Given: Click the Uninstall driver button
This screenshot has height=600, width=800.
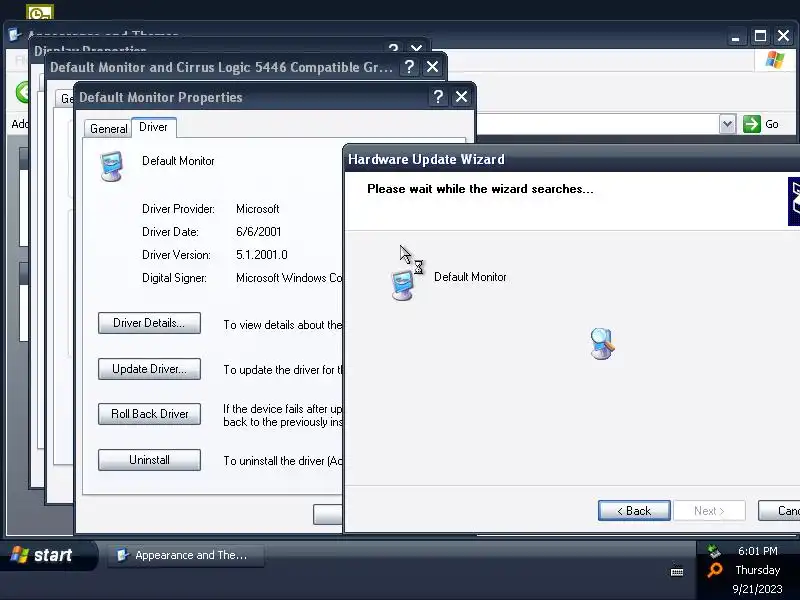Looking at the screenshot, I should [149, 460].
